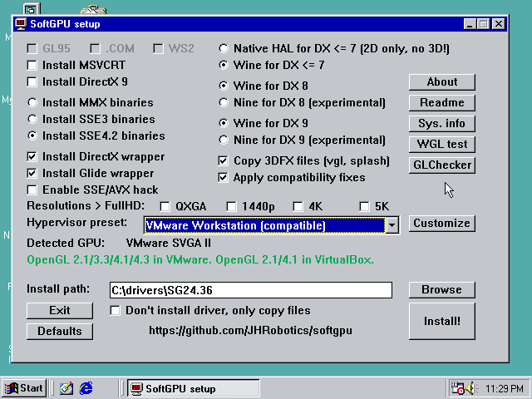Choose Nine for DX 9 experimental
Viewport: 532px width, 399px height.
point(224,140)
